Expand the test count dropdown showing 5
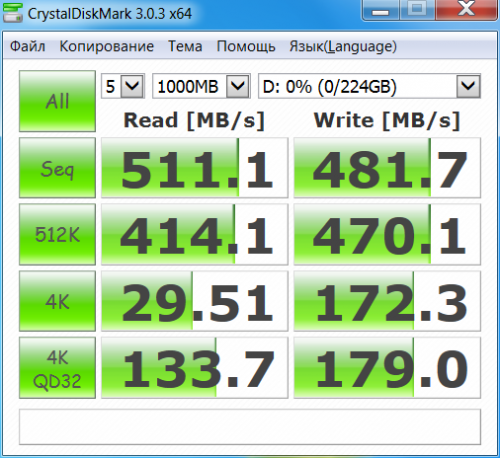This screenshot has width=500, height=458. click(x=132, y=86)
